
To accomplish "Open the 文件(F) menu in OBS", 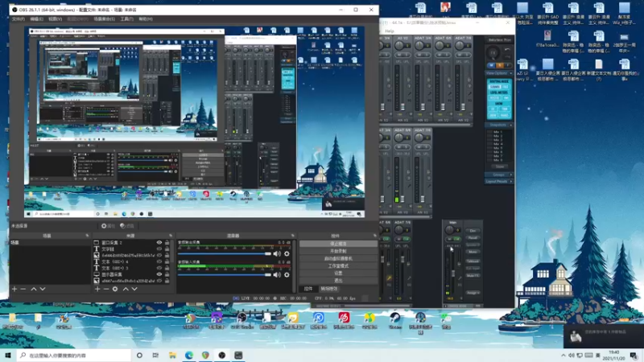I will click(x=18, y=18).
